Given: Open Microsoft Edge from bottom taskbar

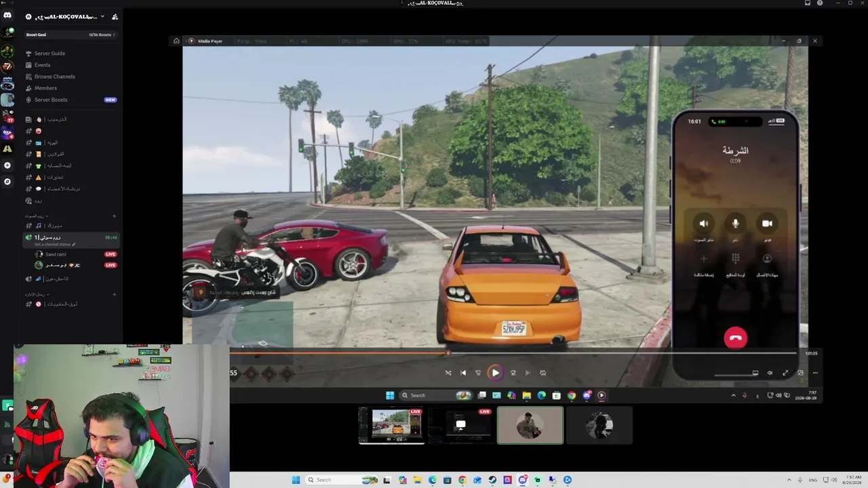Looking at the screenshot, I should tap(433, 480).
